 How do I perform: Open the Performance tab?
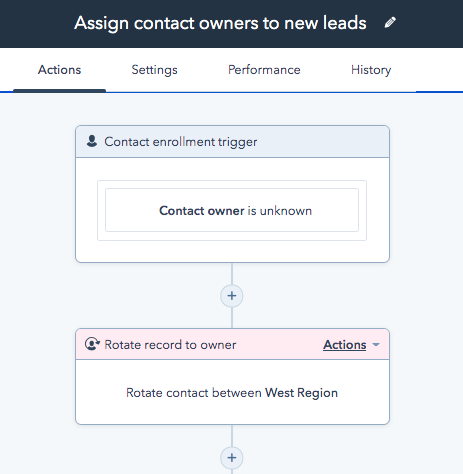click(264, 70)
